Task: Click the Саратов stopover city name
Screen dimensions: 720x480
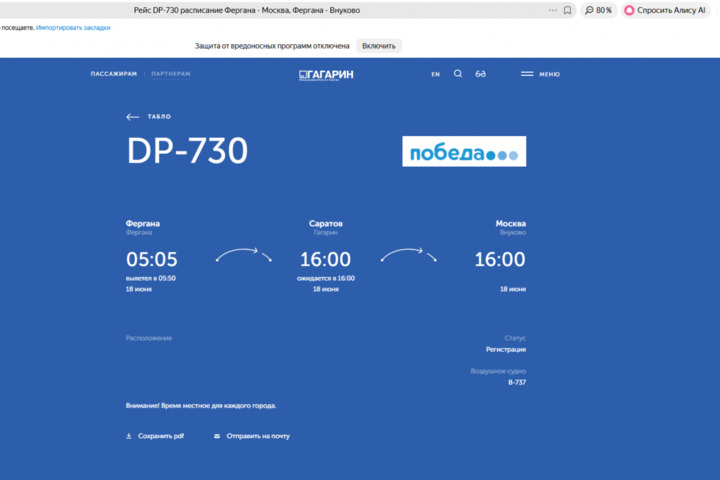Action: 326,224
